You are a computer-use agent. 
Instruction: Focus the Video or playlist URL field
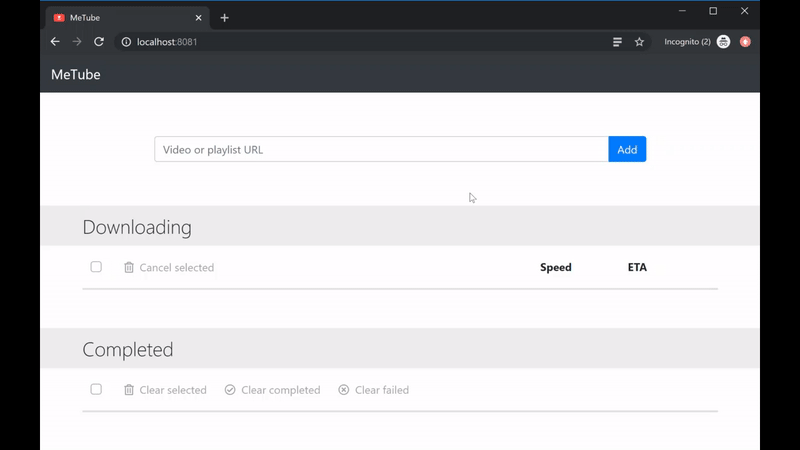coord(380,149)
